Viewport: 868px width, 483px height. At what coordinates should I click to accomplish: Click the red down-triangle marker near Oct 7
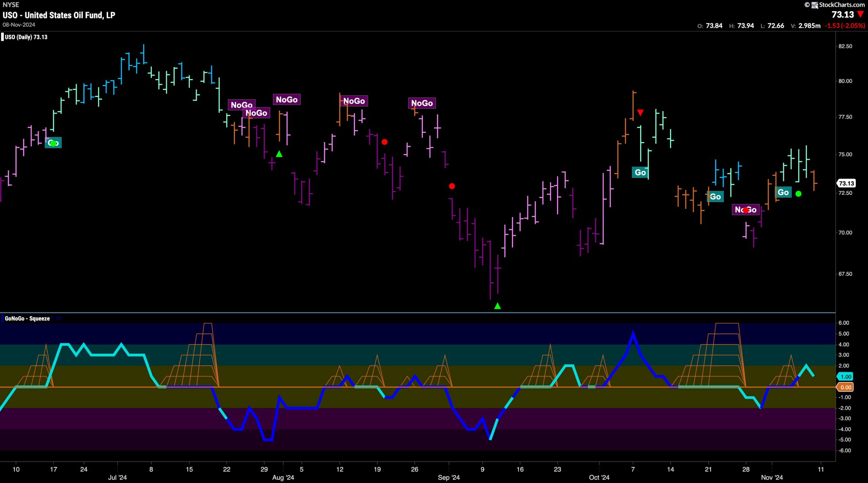coord(640,113)
